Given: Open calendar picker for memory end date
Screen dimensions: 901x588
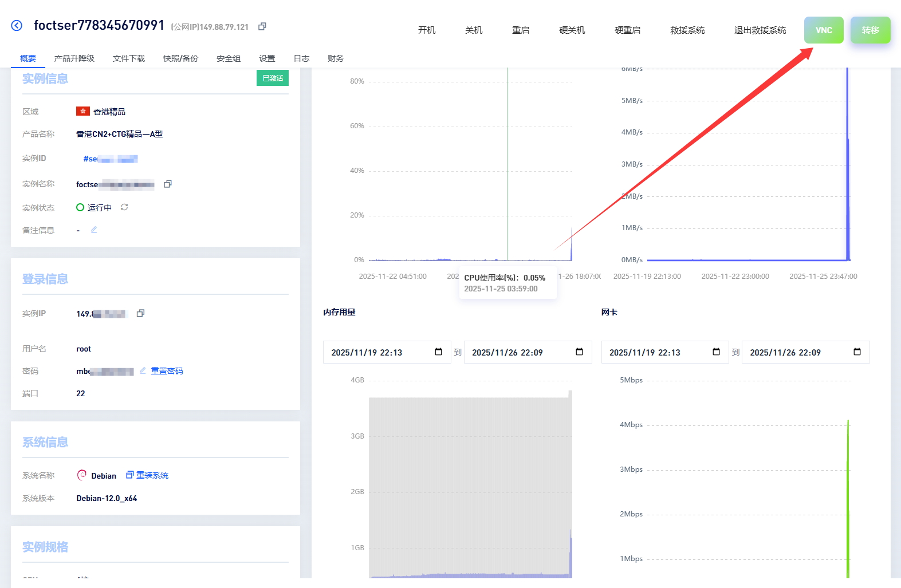Looking at the screenshot, I should click(579, 352).
